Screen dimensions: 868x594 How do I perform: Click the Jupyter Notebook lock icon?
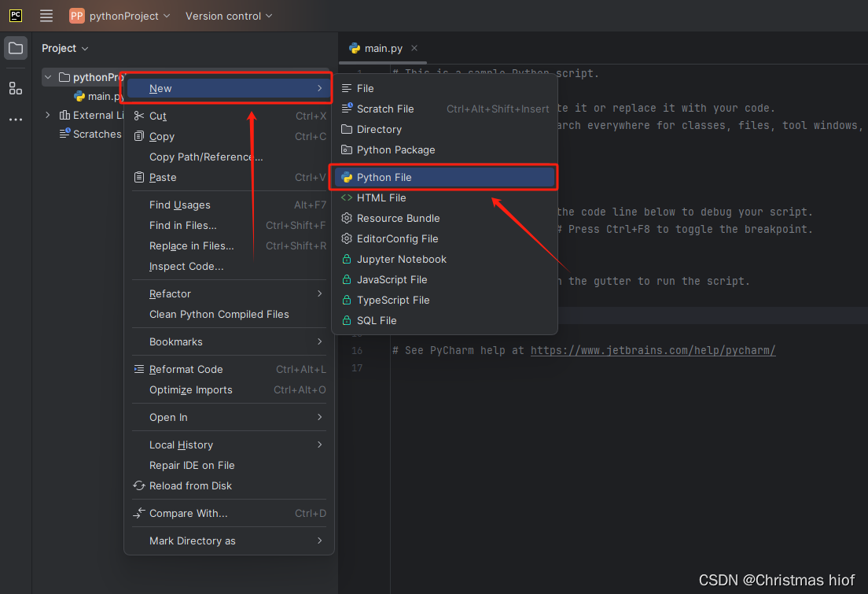(347, 259)
